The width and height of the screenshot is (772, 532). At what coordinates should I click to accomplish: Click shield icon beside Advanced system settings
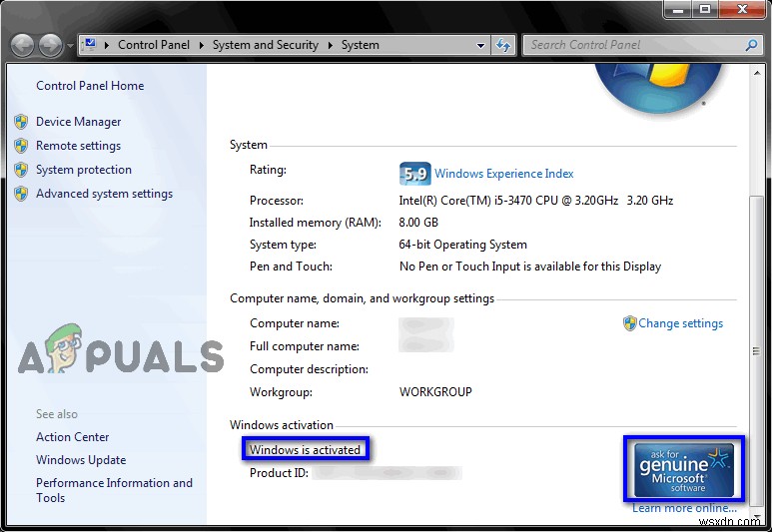21,194
